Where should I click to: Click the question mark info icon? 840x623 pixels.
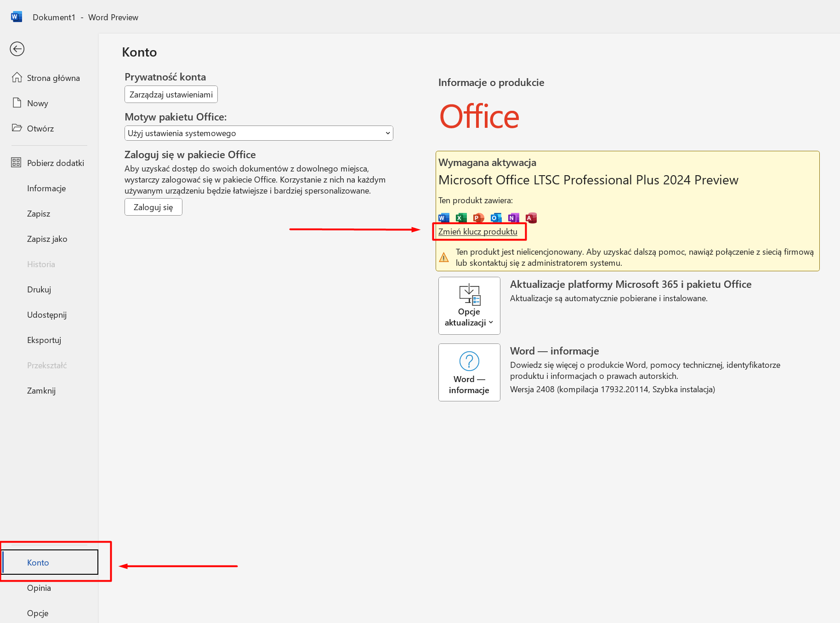(469, 361)
